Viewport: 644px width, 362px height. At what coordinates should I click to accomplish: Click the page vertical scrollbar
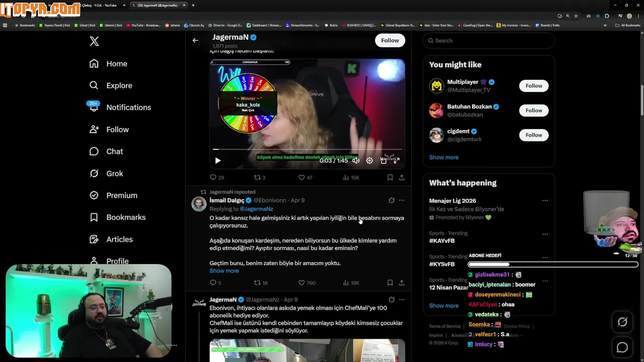[641, 101]
